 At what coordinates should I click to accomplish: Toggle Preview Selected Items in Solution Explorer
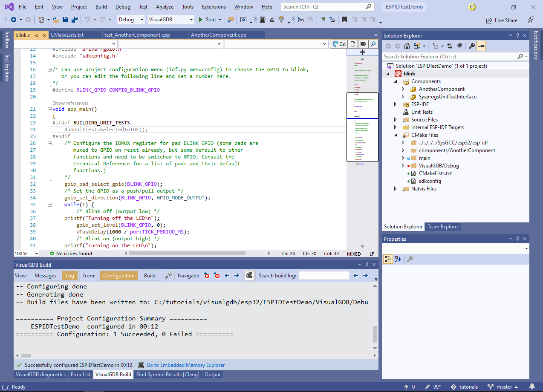click(481, 46)
